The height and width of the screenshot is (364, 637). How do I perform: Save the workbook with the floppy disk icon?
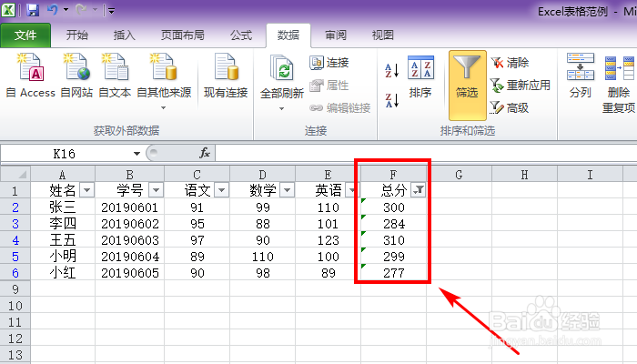click(x=33, y=10)
